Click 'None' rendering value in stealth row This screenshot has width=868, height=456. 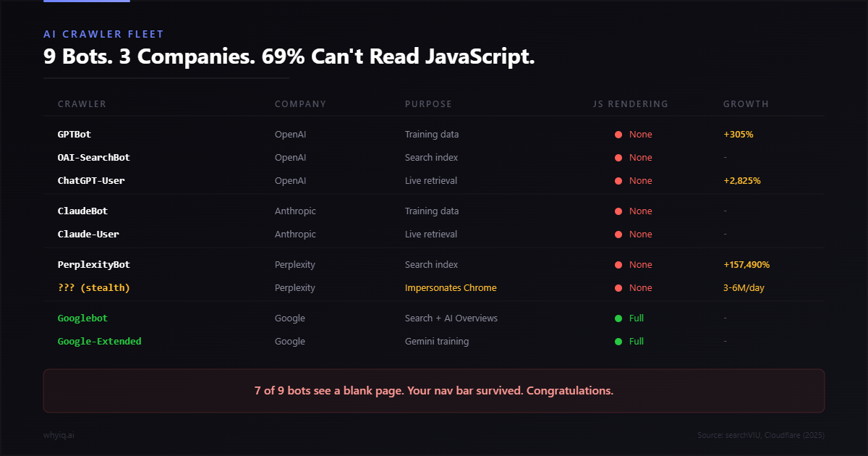coord(641,288)
